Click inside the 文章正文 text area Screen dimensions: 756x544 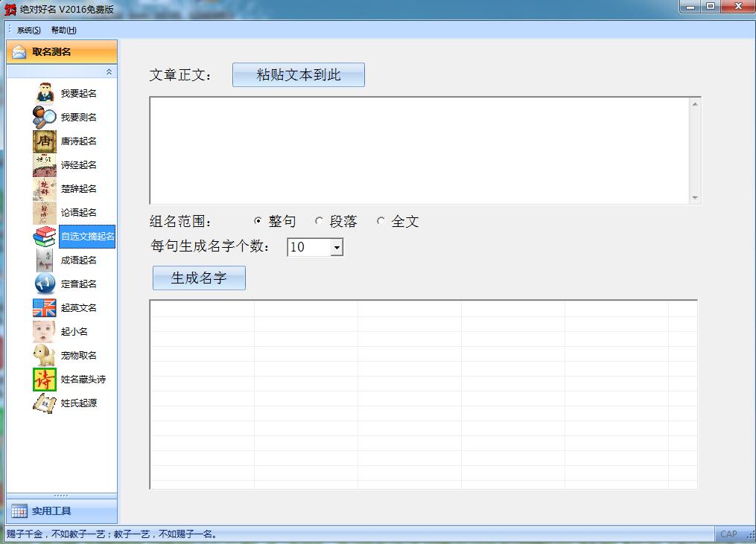coord(419,150)
